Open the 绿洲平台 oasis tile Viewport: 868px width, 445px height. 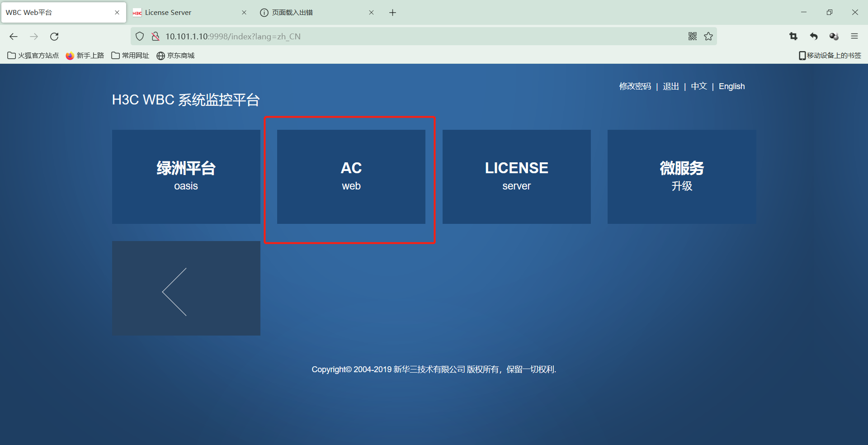click(x=186, y=177)
